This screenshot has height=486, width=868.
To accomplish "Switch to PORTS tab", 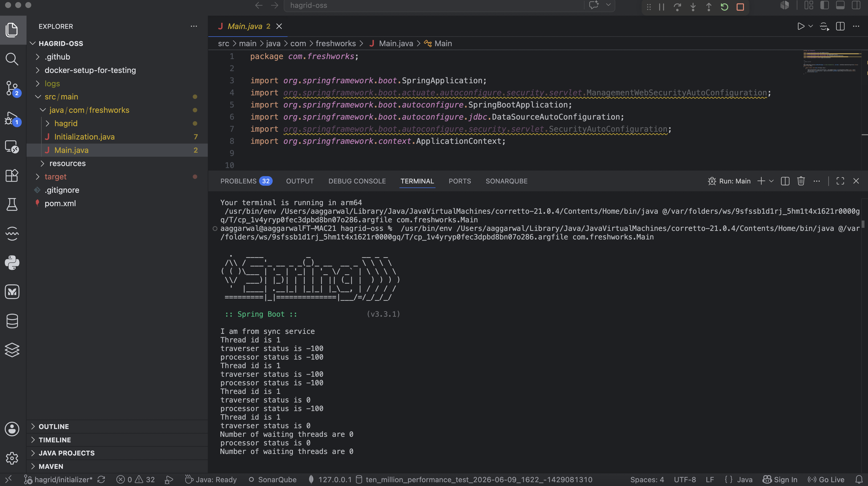I will tap(459, 181).
